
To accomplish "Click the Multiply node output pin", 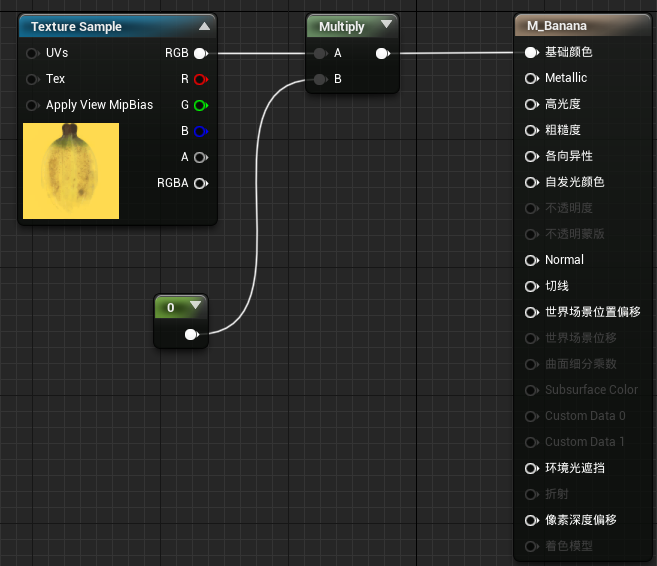I will (x=383, y=54).
